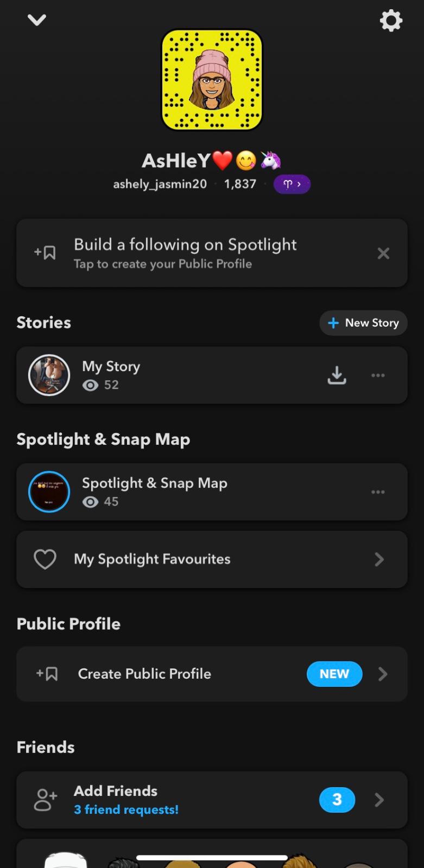The height and width of the screenshot is (868, 424).
Task: View the My Story thumbnail
Action: (x=49, y=375)
